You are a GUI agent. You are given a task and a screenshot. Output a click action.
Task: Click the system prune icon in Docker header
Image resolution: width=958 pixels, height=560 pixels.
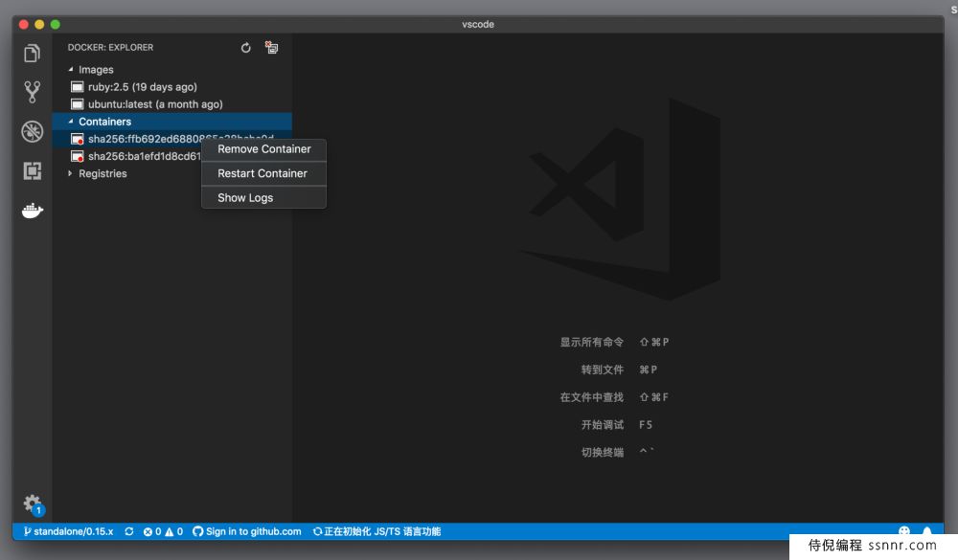click(271, 48)
